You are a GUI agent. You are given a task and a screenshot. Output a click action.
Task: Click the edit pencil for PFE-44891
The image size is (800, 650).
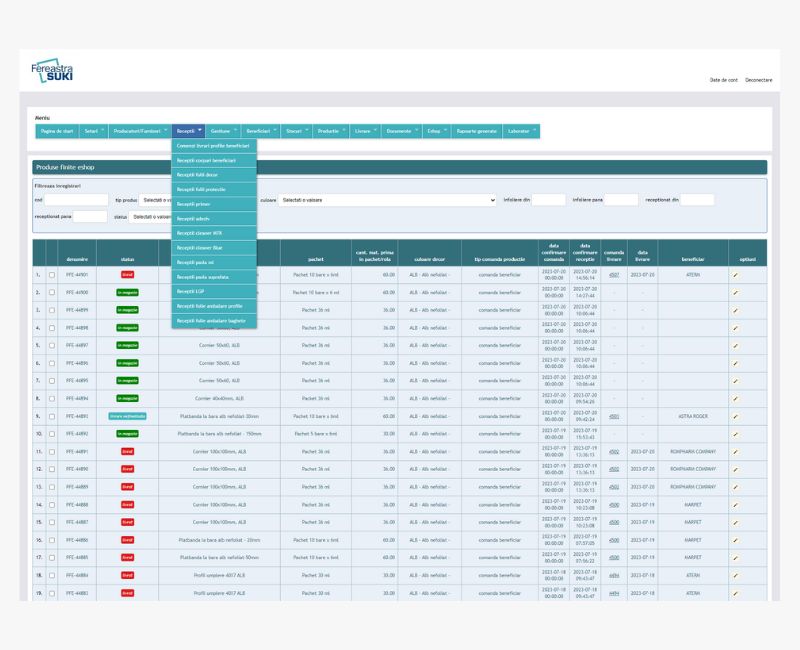(x=735, y=451)
